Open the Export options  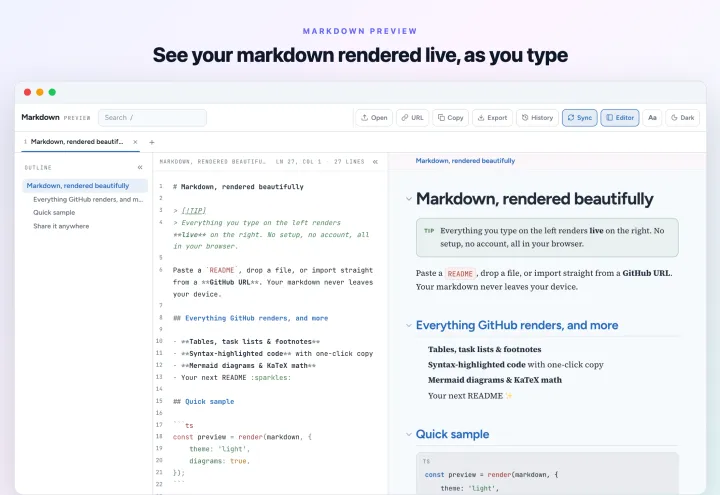[492, 118]
